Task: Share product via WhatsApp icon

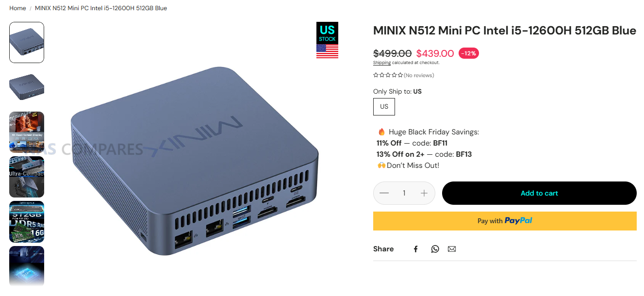Action: point(435,249)
